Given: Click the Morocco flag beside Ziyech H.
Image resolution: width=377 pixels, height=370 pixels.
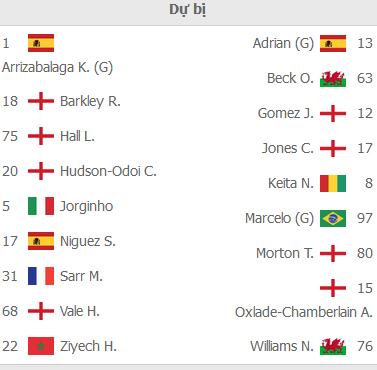Looking at the screenshot, I should click(x=41, y=346).
